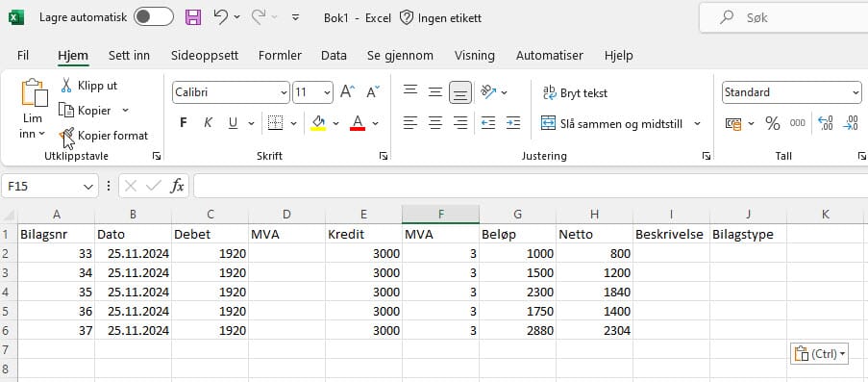Click the text orientation icon

click(489, 92)
